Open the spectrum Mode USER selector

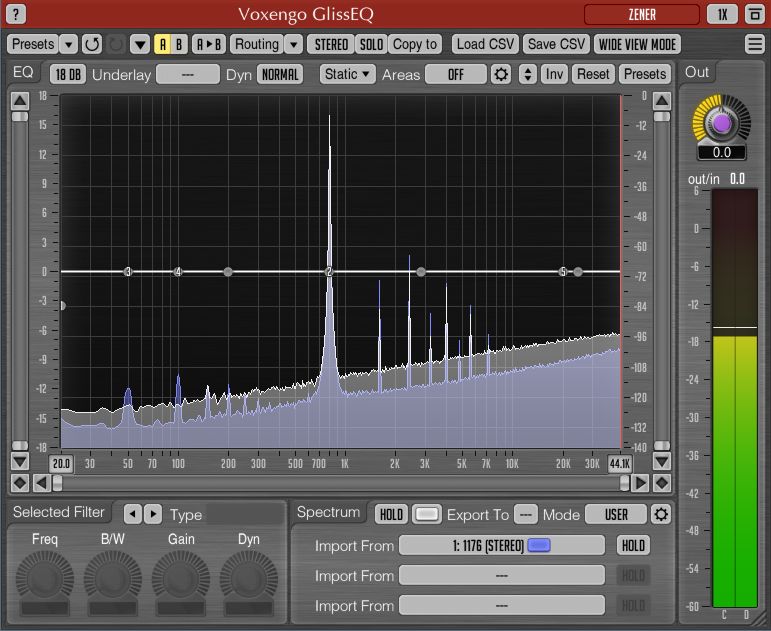point(616,514)
